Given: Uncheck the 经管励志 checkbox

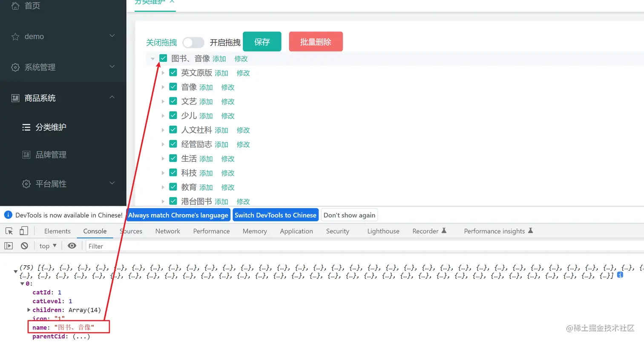Looking at the screenshot, I should [173, 144].
